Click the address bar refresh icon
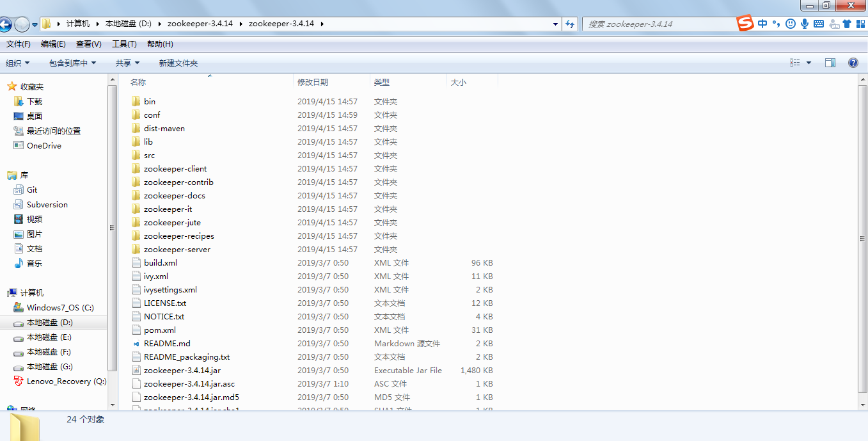The width and height of the screenshot is (868, 441). 570,24
